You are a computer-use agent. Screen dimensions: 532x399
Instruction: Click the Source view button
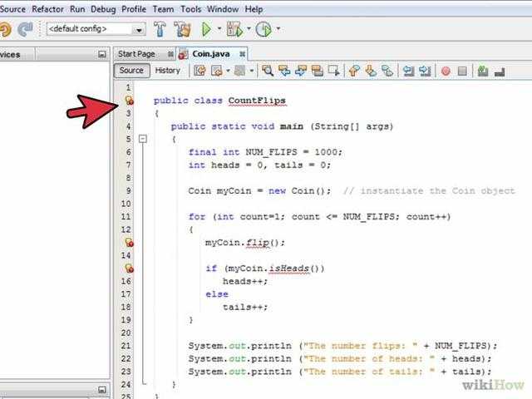(x=131, y=71)
